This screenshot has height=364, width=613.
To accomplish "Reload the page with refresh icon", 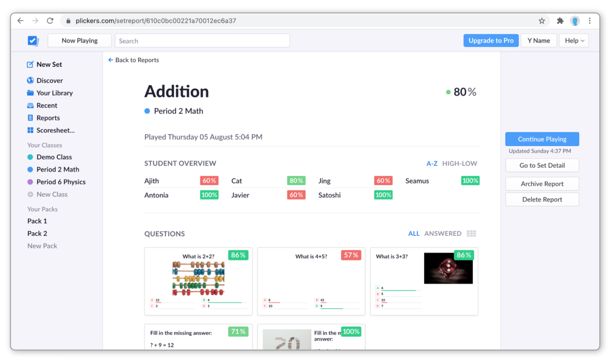I will [50, 21].
